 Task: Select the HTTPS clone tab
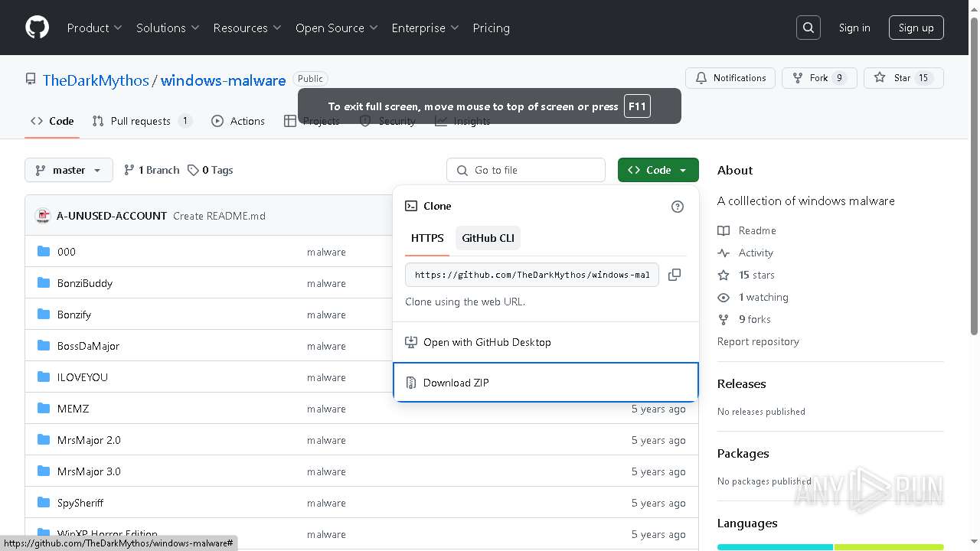pos(427,238)
